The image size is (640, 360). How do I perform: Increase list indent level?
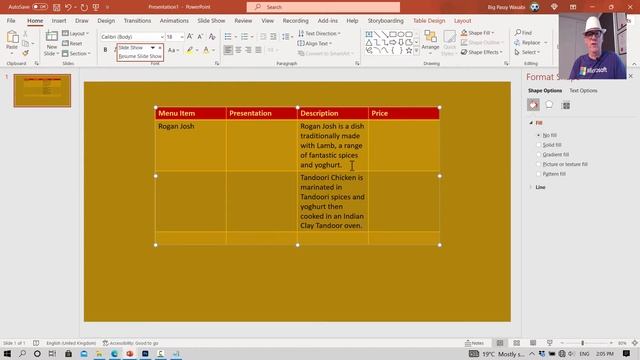click(x=273, y=37)
